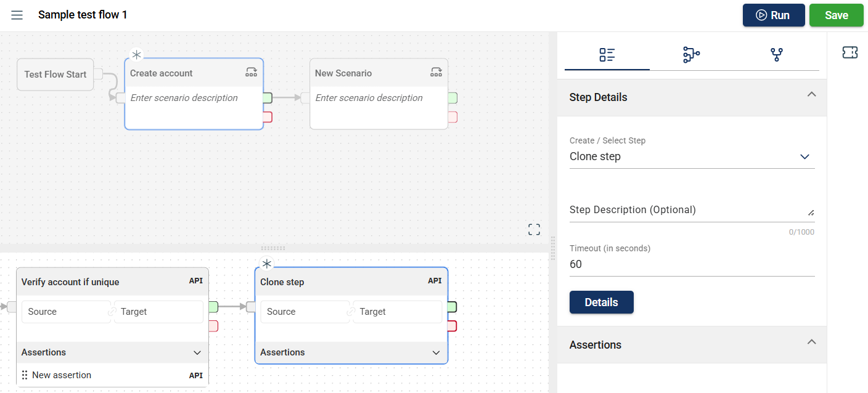Switch to the branch fork tab
This screenshot has height=393, width=868.
pos(776,55)
